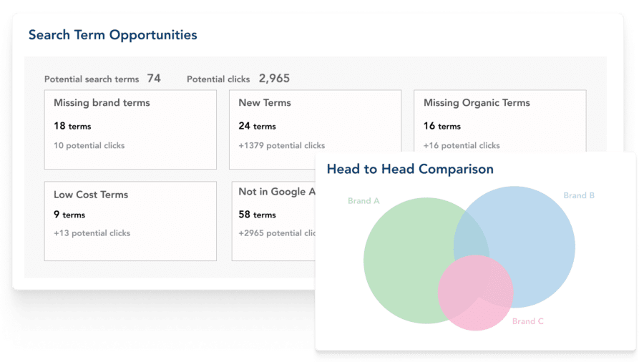
Task: Click the '58 terms' count
Action: [257, 215]
